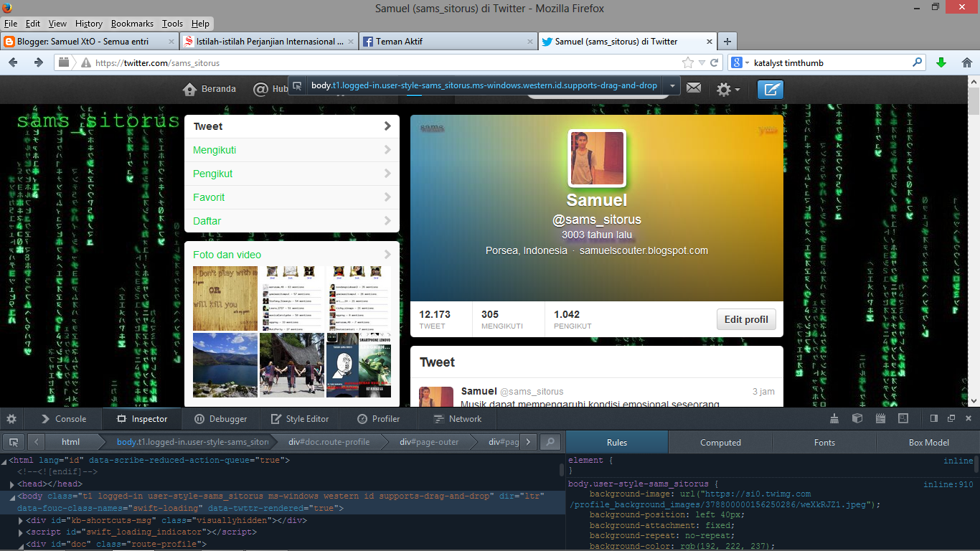980x551 pixels.
Task: Activate the element picker in inspector toolbar
Action: (x=13, y=442)
